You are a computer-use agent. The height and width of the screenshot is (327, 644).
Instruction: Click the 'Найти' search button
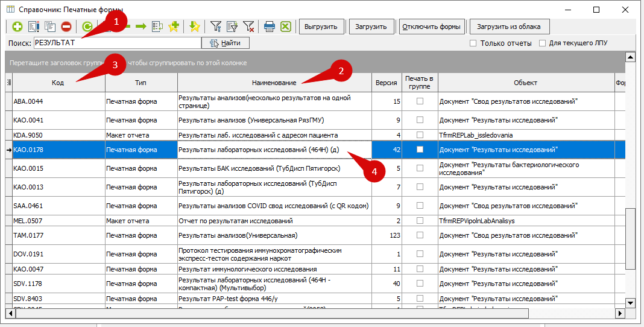click(225, 43)
